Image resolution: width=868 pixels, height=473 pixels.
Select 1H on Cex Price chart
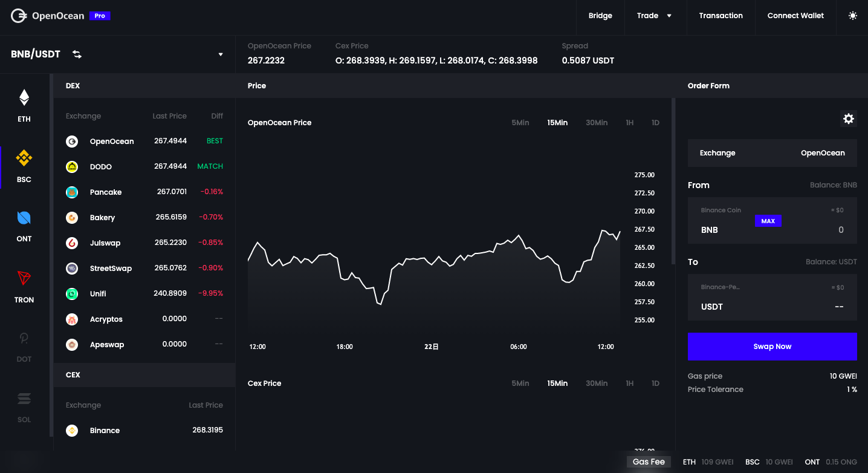[630, 383]
